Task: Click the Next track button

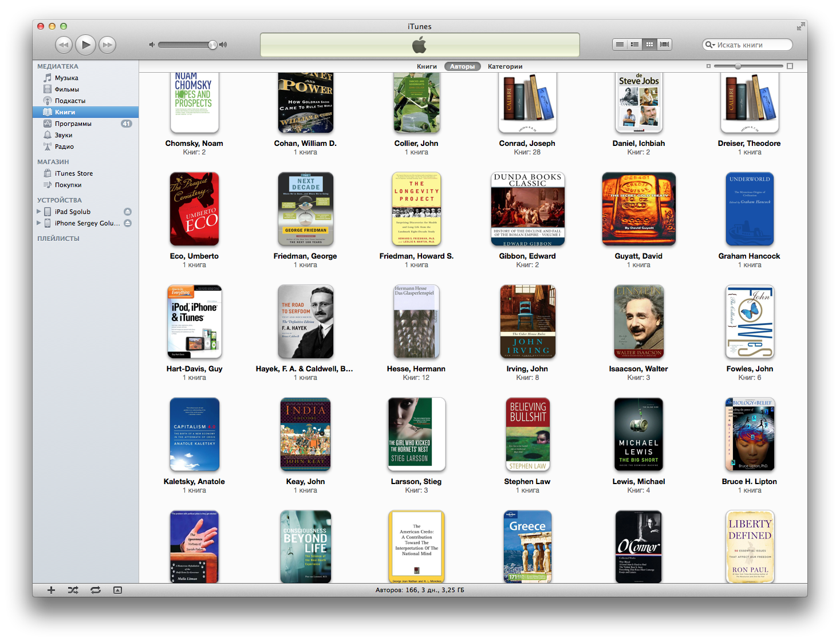Action: pos(107,44)
